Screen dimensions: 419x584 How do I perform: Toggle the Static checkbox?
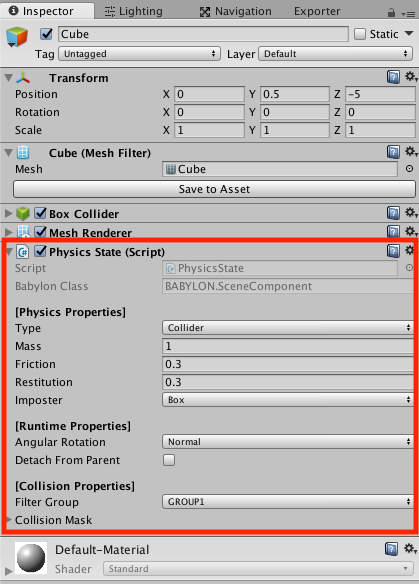point(360,34)
